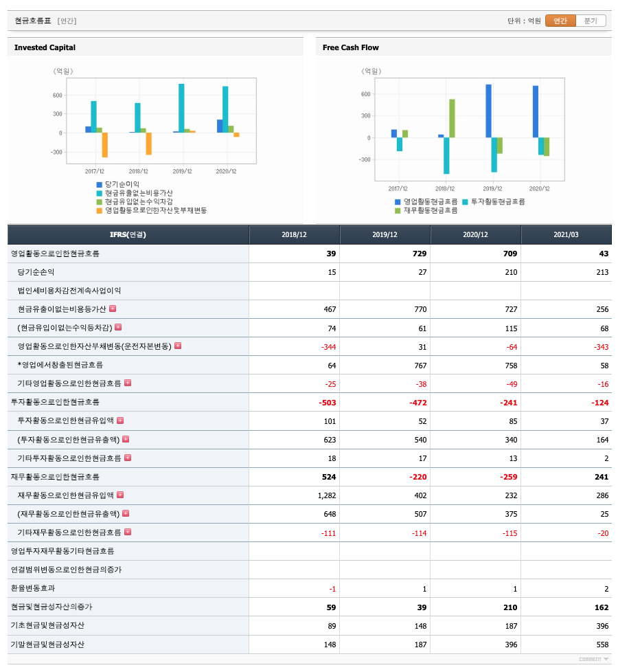Viewport: 618px width, 672px height.
Task: Click the 현금및현금성자산의증가 row label
Action: [51, 607]
